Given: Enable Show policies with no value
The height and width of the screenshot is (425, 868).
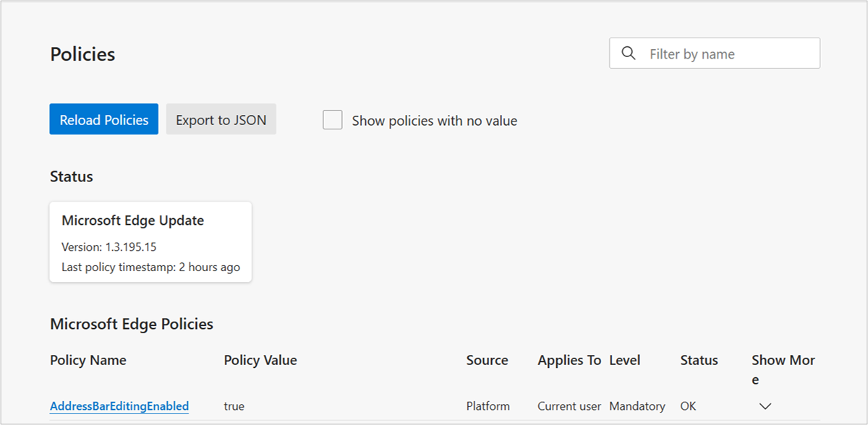Looking at the screenshot, I should point(332,119).
